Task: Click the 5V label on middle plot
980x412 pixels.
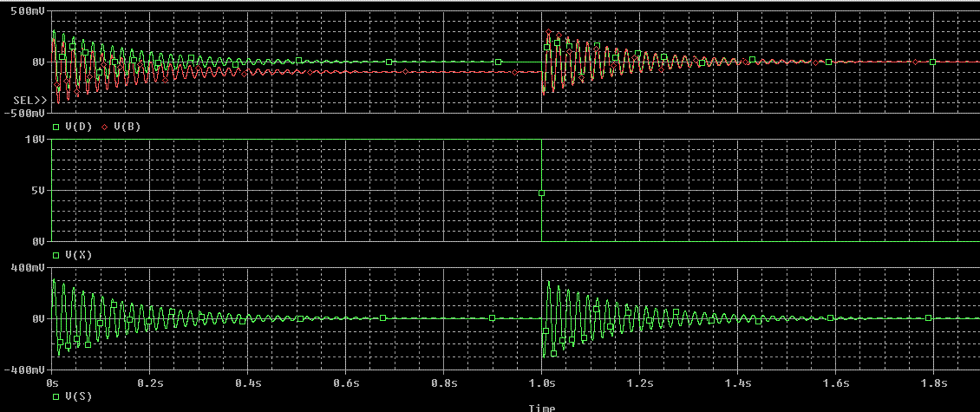Action: pos(39,191)
